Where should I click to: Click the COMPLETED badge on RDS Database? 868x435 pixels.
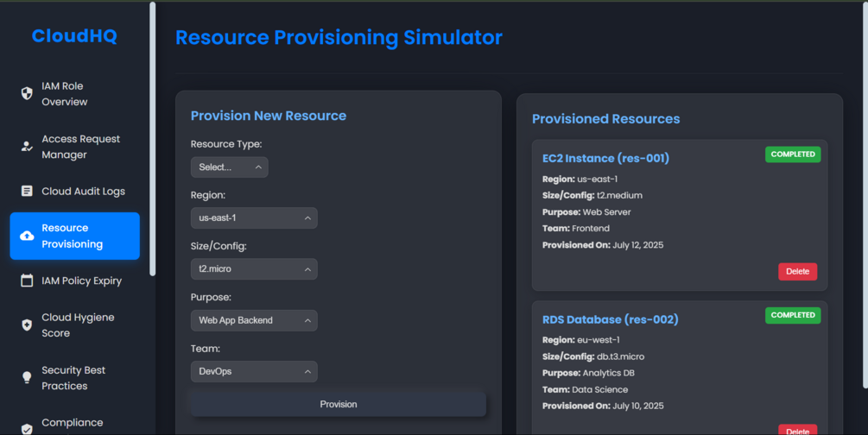click(x=793, y=315)
